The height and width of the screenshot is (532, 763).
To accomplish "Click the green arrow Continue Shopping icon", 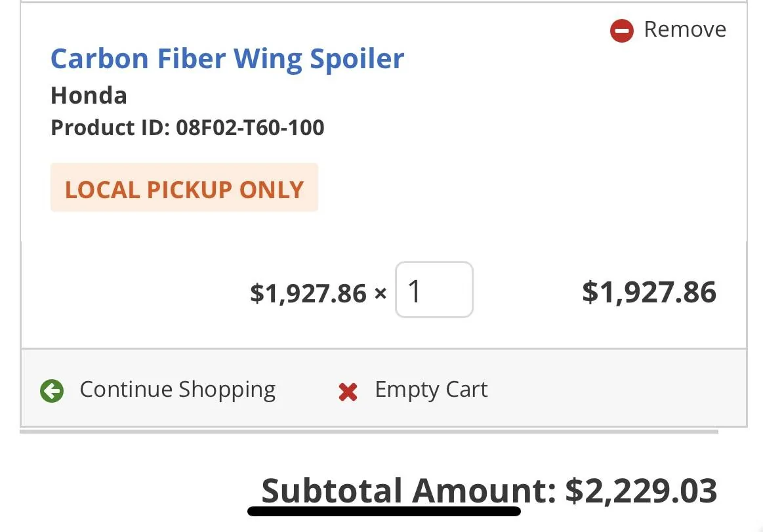I will tap(52, 391).
